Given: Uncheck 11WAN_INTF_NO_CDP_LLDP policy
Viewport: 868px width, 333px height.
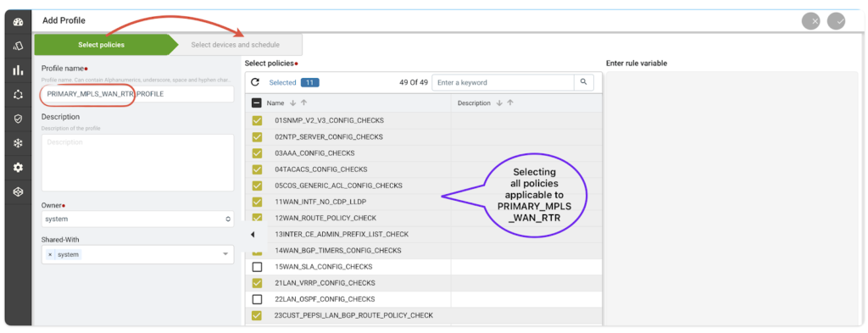Looking at the screenshot, I should (x=257, y=202).
